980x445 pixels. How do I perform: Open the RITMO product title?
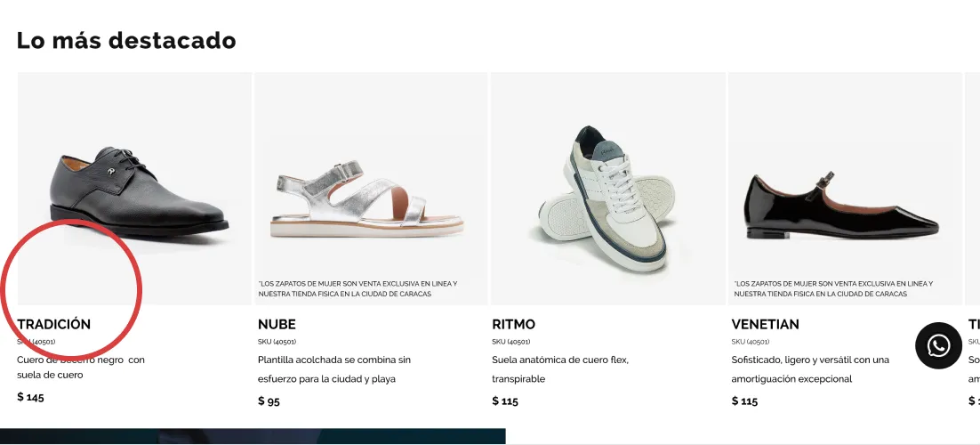pos(514,324)
